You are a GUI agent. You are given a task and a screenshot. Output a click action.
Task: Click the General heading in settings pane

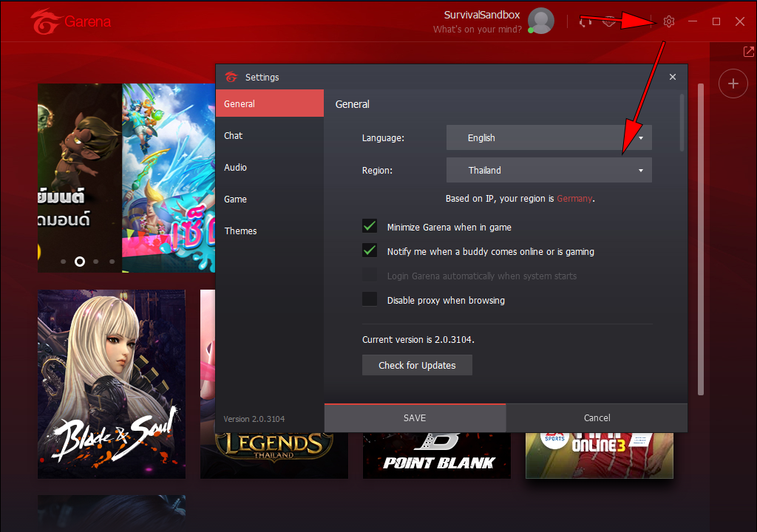(353, 104)
